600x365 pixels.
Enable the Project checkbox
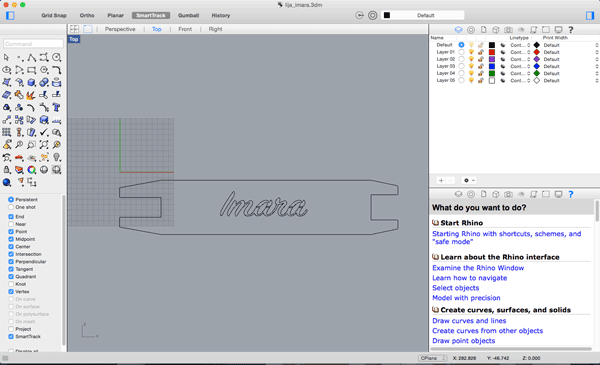[x=11, y=329]
